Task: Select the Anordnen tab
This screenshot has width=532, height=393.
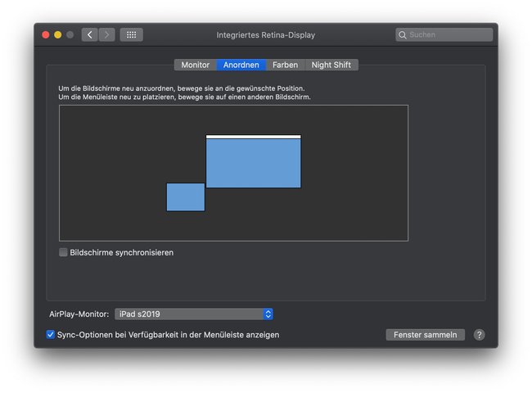Action: point(241,65)
